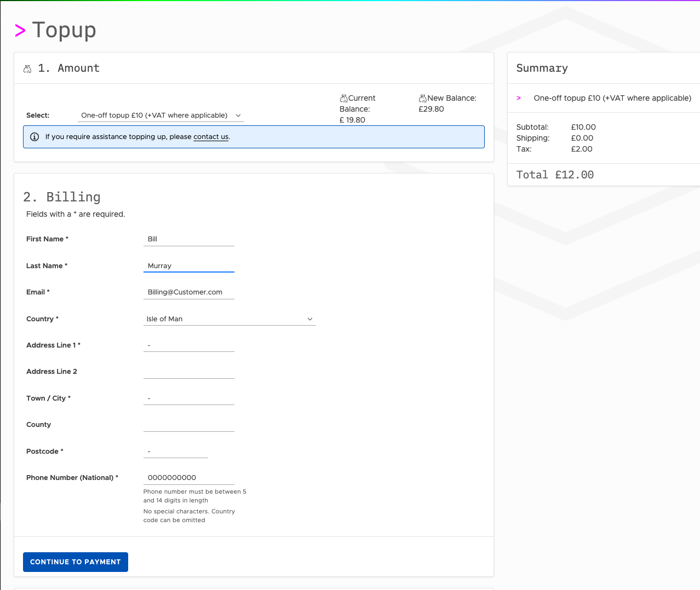This screenshot has height=590, width=700.
Task: Click the Town / City input
Action: click(x=188, y=398)
